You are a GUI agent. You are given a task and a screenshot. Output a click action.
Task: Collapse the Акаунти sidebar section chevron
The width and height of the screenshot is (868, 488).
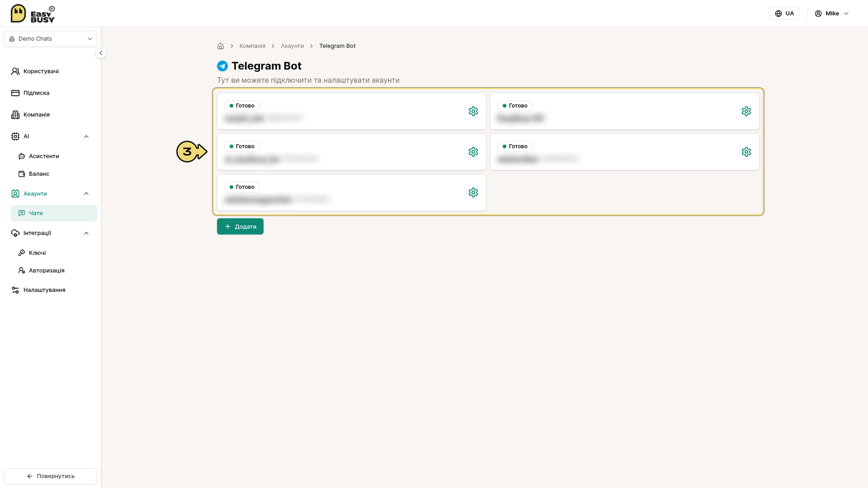pyautogui.click(x=86, y=194)
